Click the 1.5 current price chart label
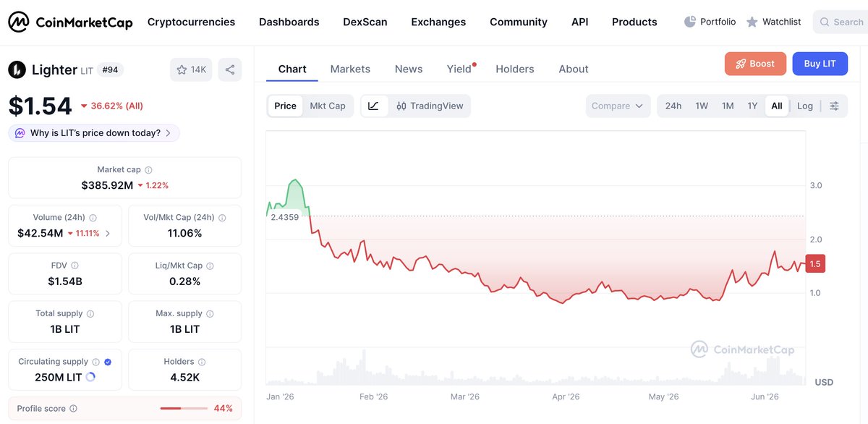The image size is (868, 424). [x=815, y=264]
